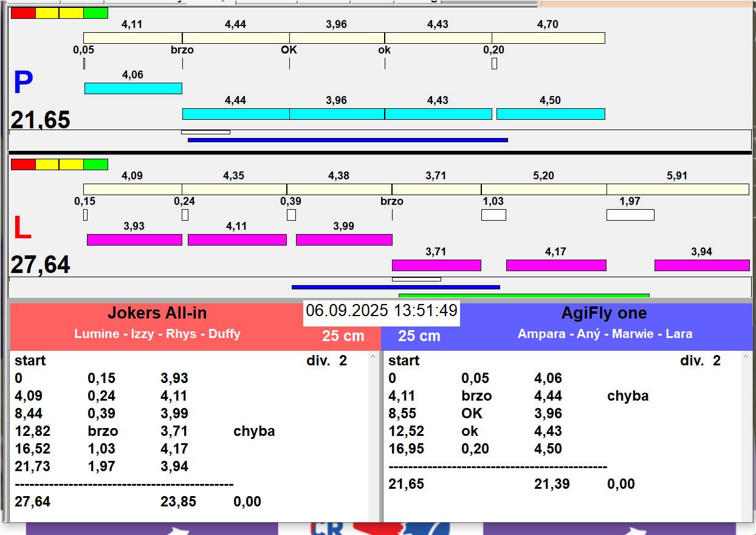Click the Lumine - Izzy - Rhys - Duffy roster
The height and width of the screenshot is (535, 756).
coord(157,334)
